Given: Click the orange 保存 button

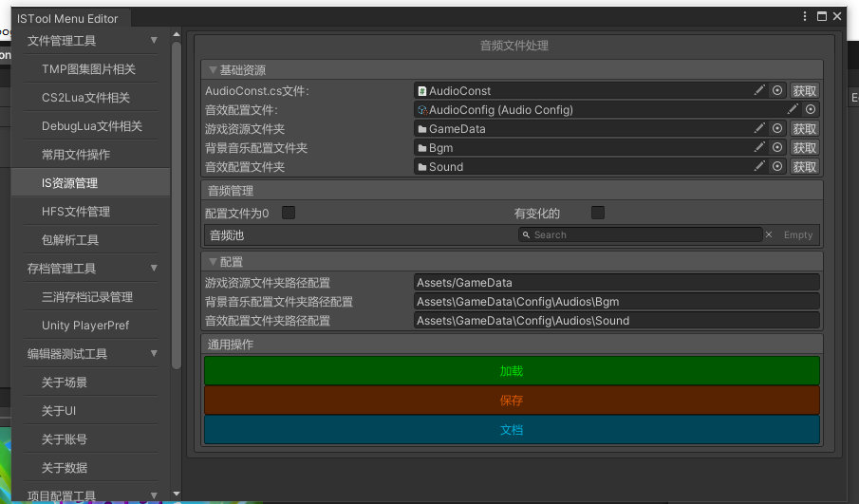Looking at the screenshot, I should (x=512, y=401).
